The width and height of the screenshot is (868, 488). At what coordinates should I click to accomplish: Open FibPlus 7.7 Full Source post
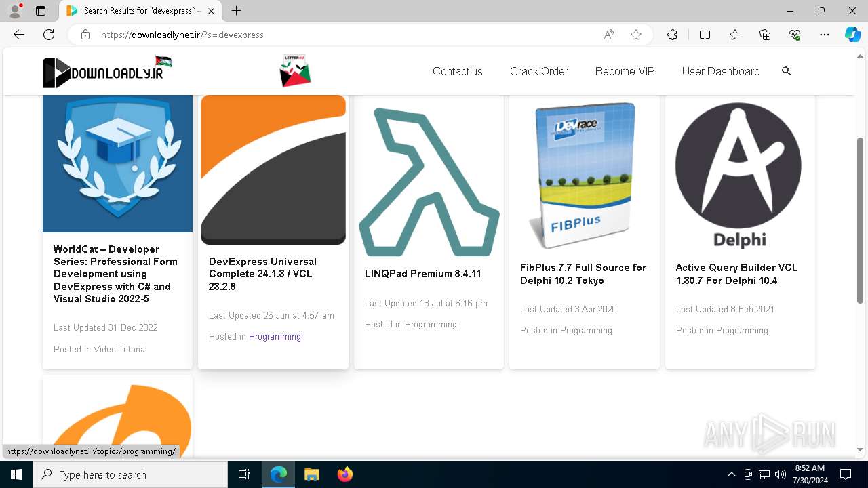click(x=583, y=274)
